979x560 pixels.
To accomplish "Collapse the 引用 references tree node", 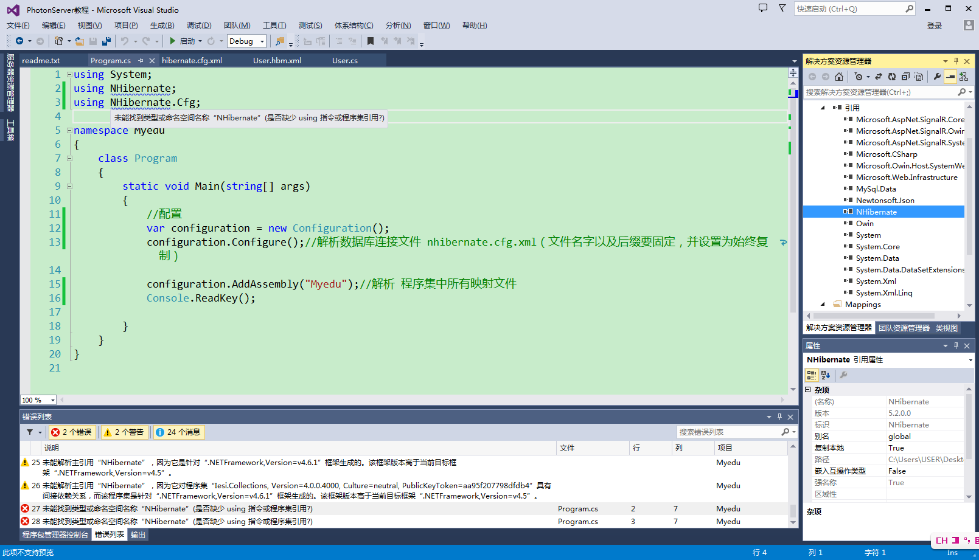I will coord(823,108).
